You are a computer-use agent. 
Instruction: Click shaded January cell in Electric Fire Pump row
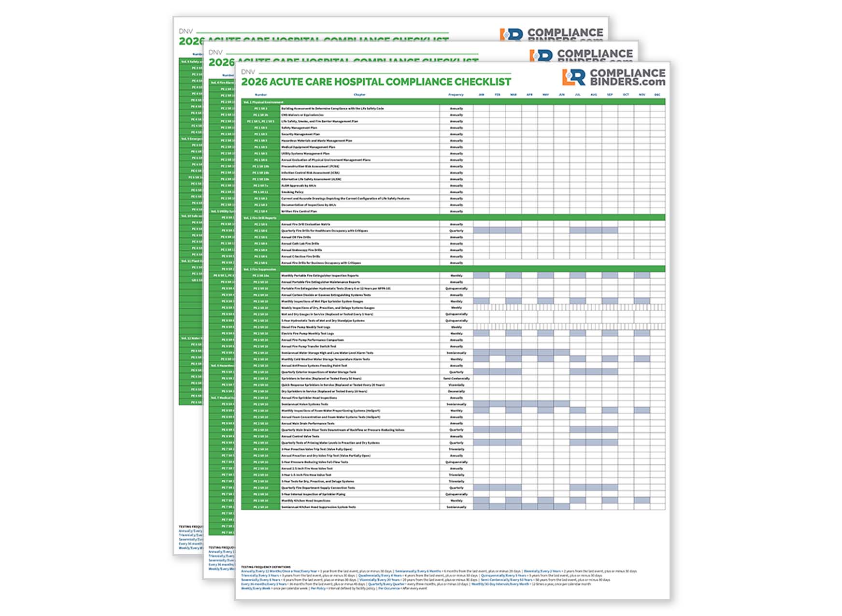481,333
